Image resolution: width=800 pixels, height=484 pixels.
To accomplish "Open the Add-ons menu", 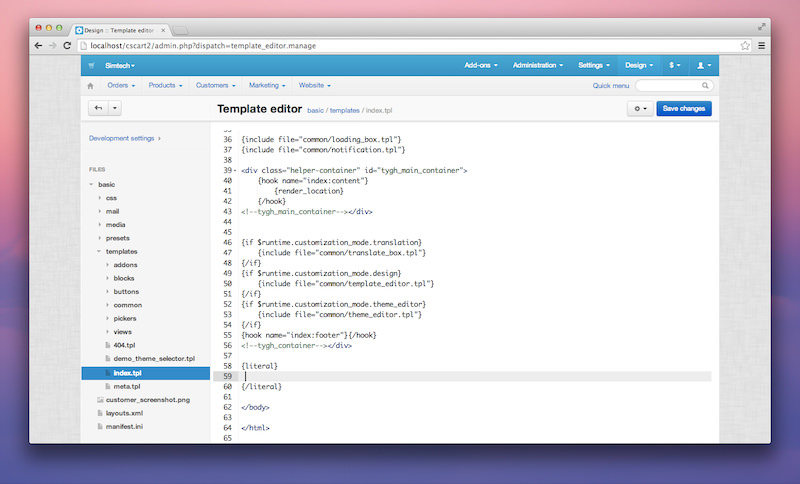I will (481, 65).
